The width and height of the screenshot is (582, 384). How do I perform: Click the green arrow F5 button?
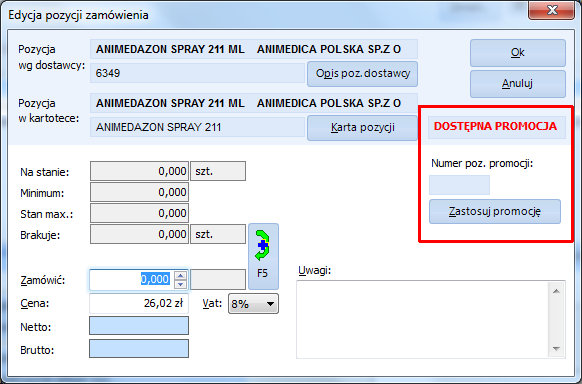click(x=263, y=256)
